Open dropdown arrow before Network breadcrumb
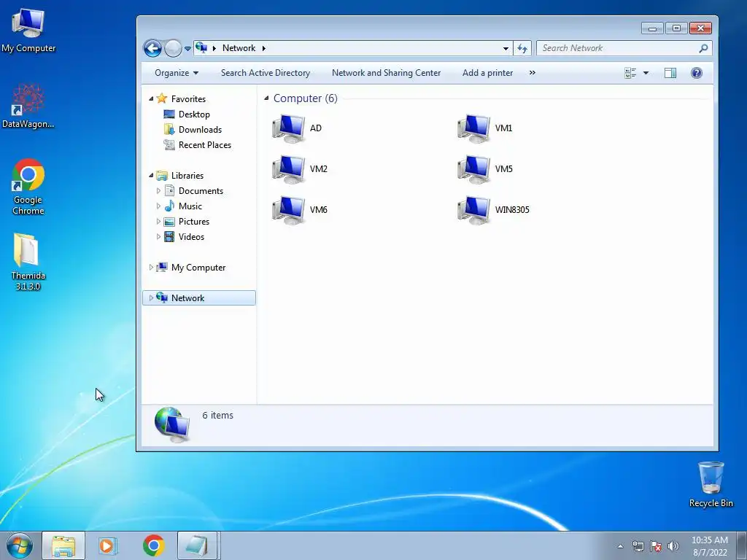 tap(214, 48)
